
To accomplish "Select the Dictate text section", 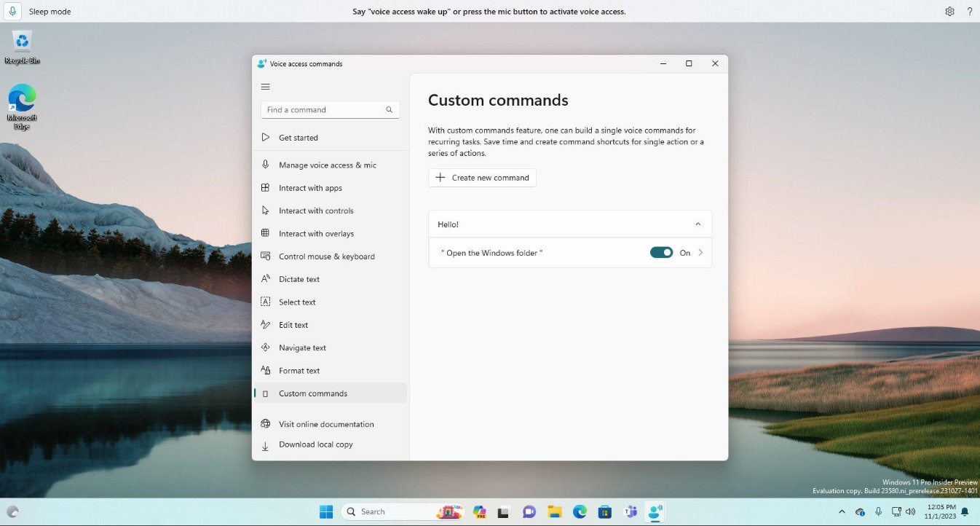I will coord(330,279).
